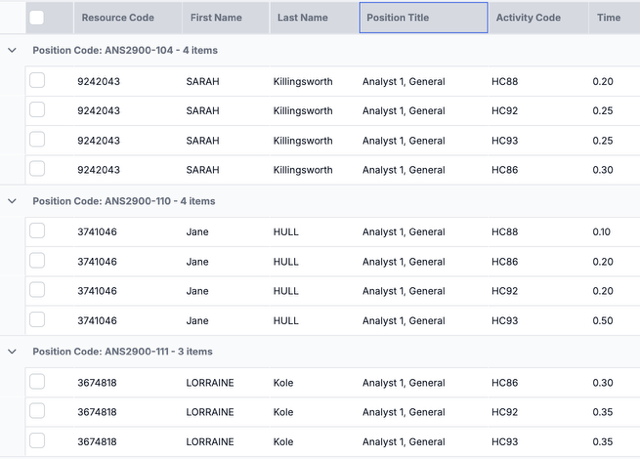
Task: Tick the checkbox for Lorraine Kole's HC93 row
Action: [x=37, y=441]
